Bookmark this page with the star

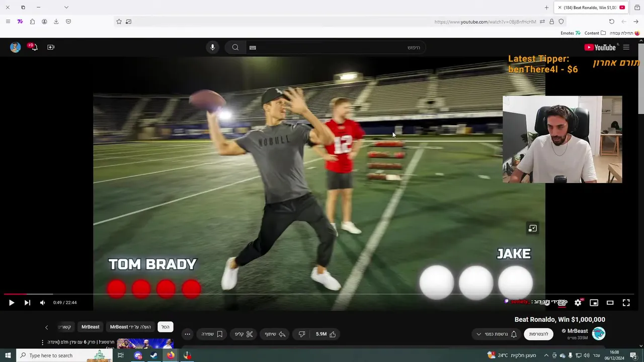click(x=119, y=22)
